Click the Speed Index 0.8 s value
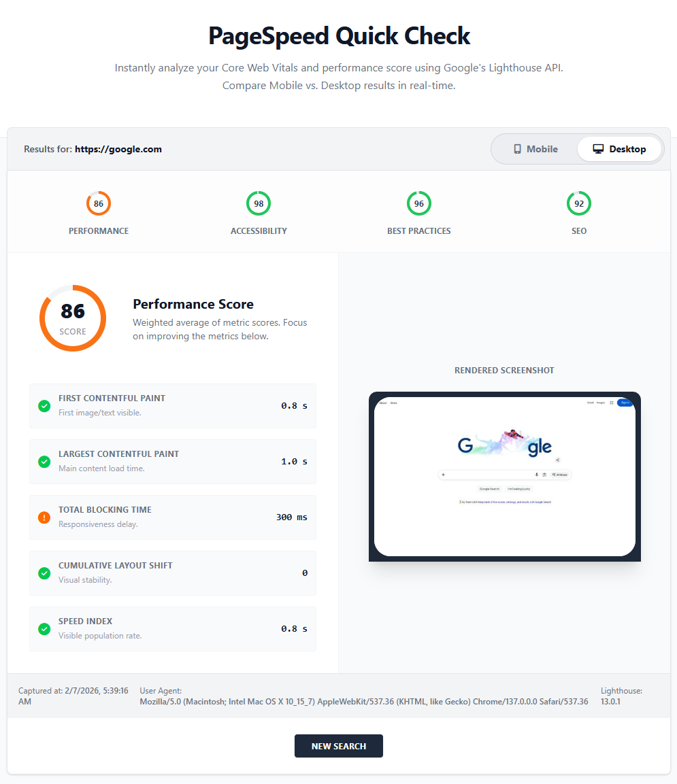677x784 pixels. click(x=294, y=629)
